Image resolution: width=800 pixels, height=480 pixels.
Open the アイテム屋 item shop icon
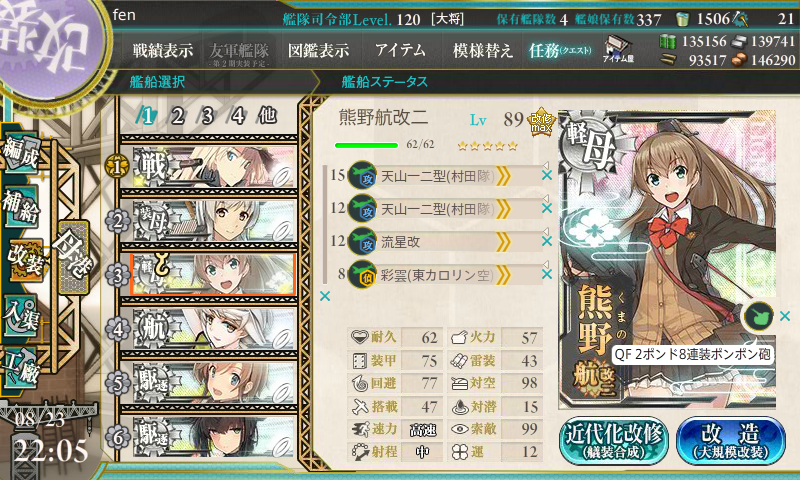[618, 49]
